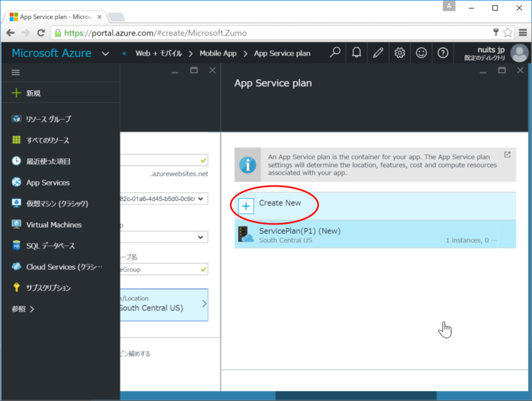532x401 pixels.
Task: Click the Microsoft Azure logo text
Action: coord(52,53)
